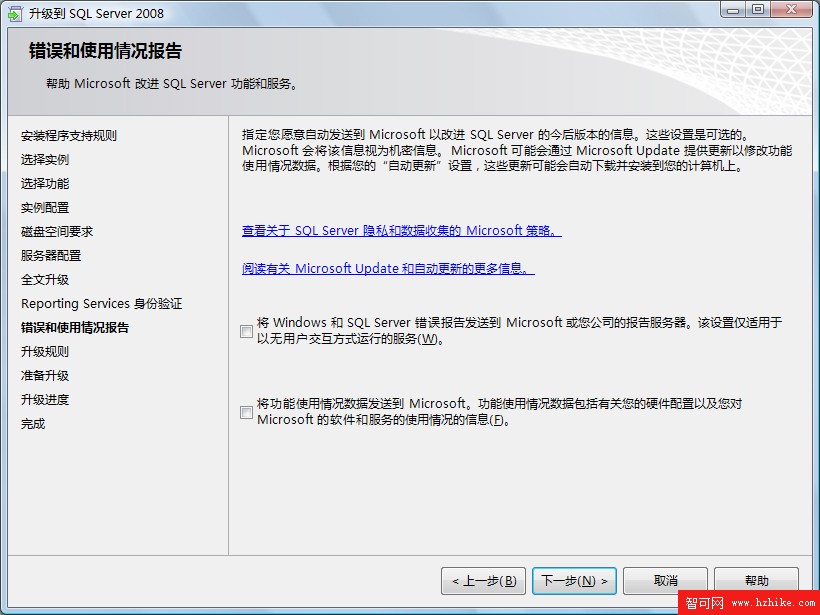The width and height of the screenshot is (820, 615).
Task: Enable sending Windows and SQL Server error reports
Action: [x=246, y=331]
